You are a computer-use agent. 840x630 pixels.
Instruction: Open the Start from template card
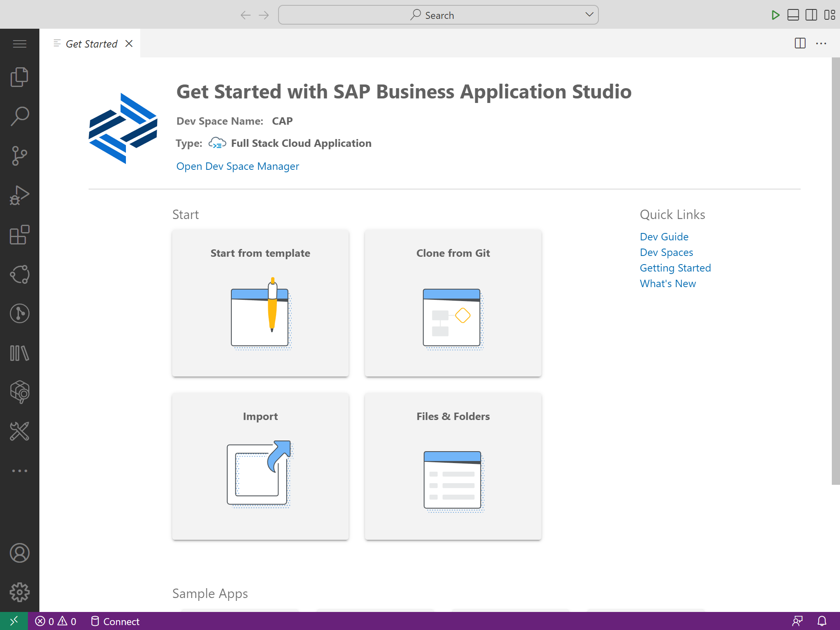coord(260,303)
